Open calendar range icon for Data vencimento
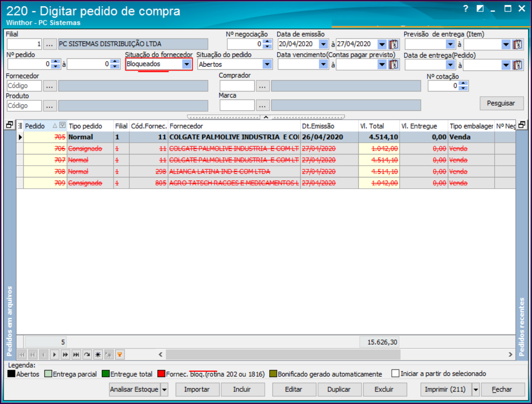 pyautogui.click(x=394, y=64)
